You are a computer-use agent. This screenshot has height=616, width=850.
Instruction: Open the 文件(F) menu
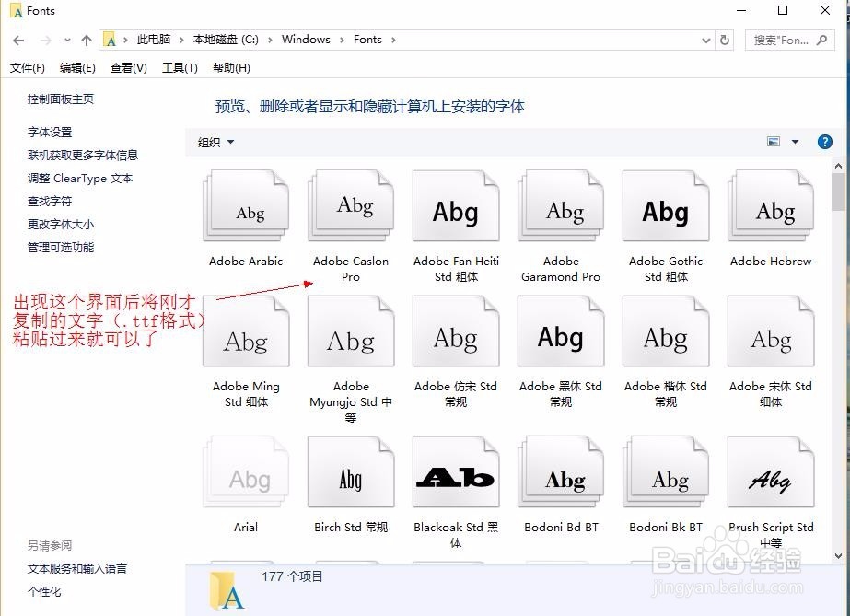pyautogui.click(x=27, y=68)
